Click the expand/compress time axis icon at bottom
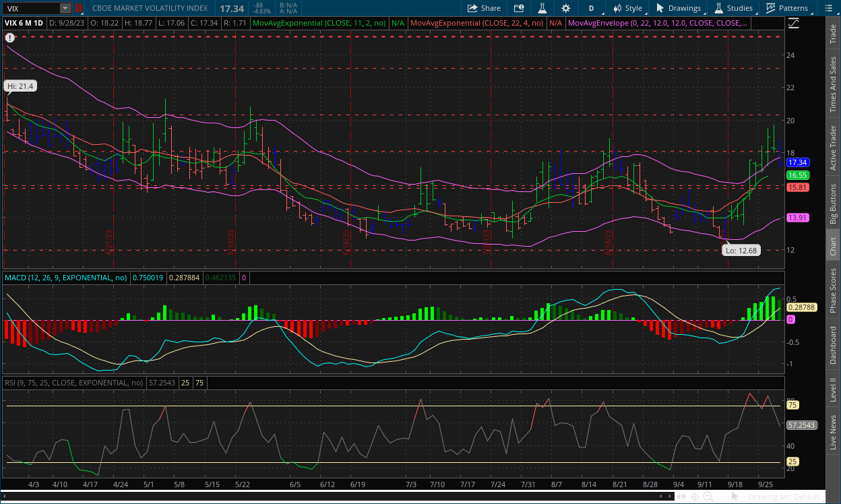 [681, 497]
